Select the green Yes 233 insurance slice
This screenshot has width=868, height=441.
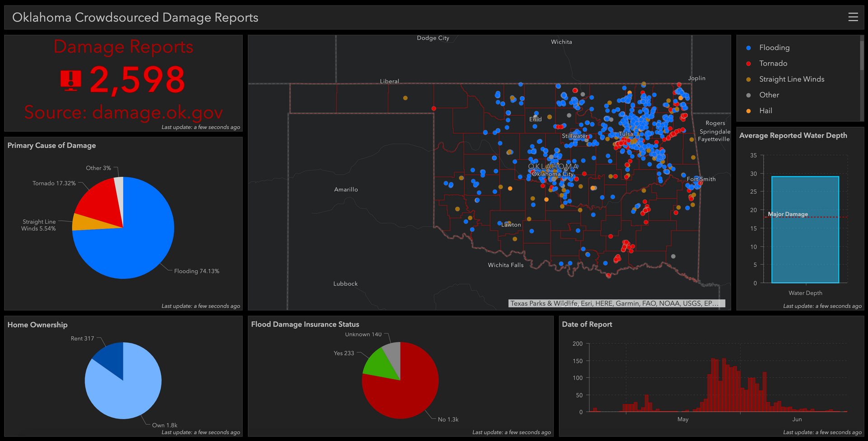380,364
